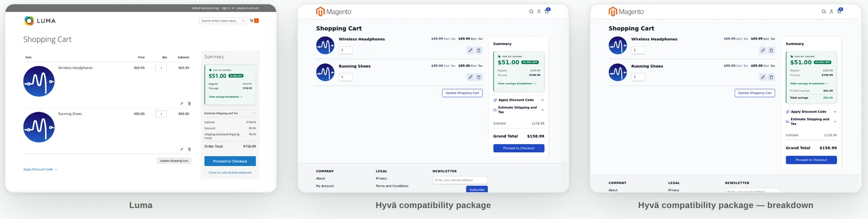Expand Apply Discount Code in the Luma panel
This screenshot has height=219, width=868.
coord(40,170)
